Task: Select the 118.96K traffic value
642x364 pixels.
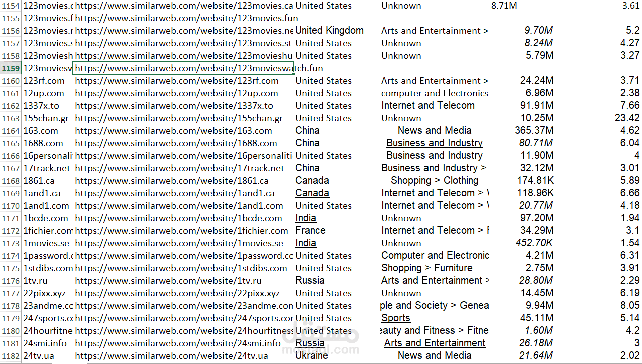Action: [535, 193]
